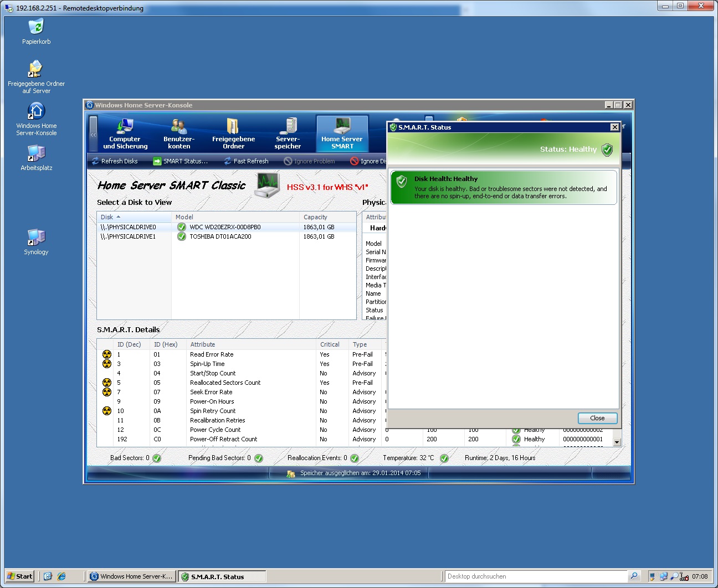Click the Disk Health shield icon
The width and height of the screenshot is (718, 588).
(x=402, y=181)
